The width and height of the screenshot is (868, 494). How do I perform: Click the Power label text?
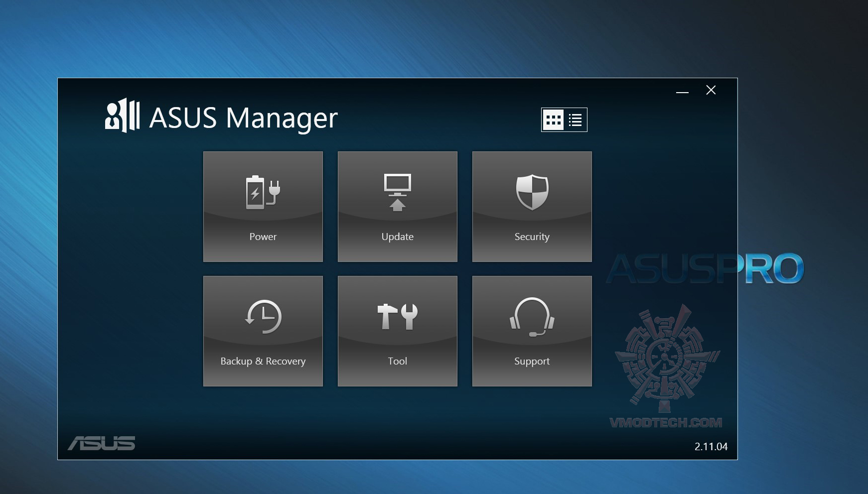(x=263, y=237)
